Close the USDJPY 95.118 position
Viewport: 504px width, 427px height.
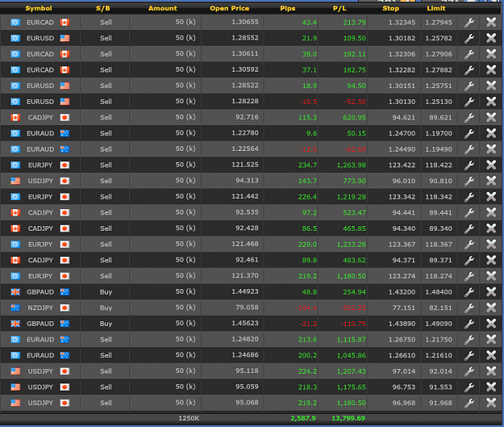(x=491, y=371)
